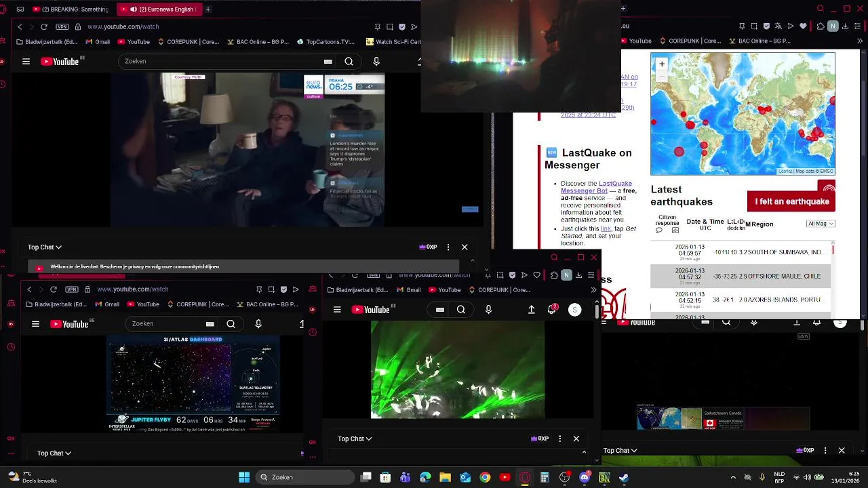Viewport: 868px width, 488px height.
Task: Open extensions in the earthquake window toolbar
Action: coord(821,26)
